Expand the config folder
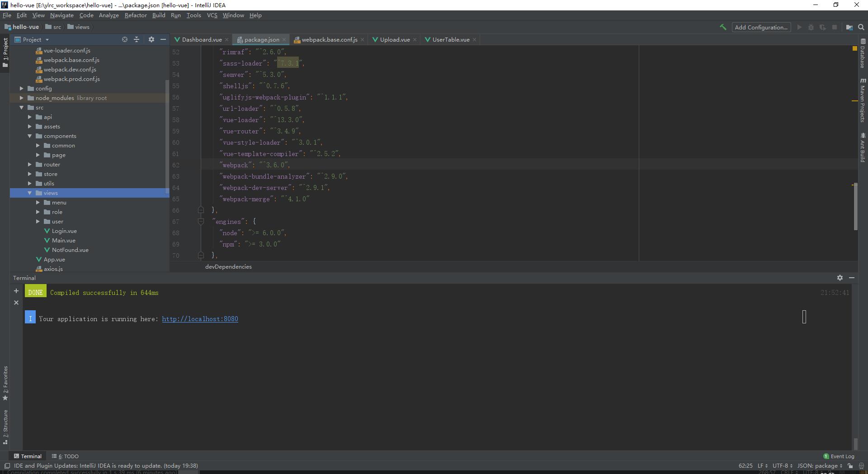The image size is (868, 474). [21, 88]
